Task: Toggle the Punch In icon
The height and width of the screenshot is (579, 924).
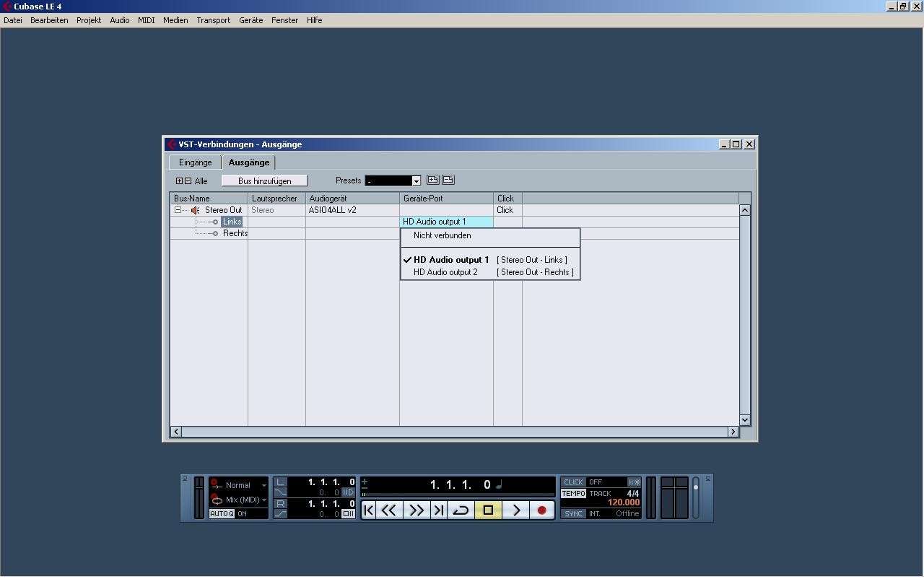Action: pos(281,492)
